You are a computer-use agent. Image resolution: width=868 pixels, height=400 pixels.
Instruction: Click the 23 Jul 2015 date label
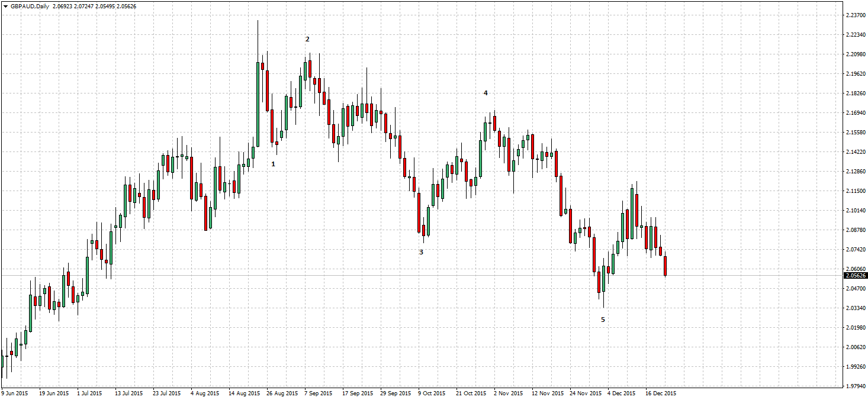166,393
